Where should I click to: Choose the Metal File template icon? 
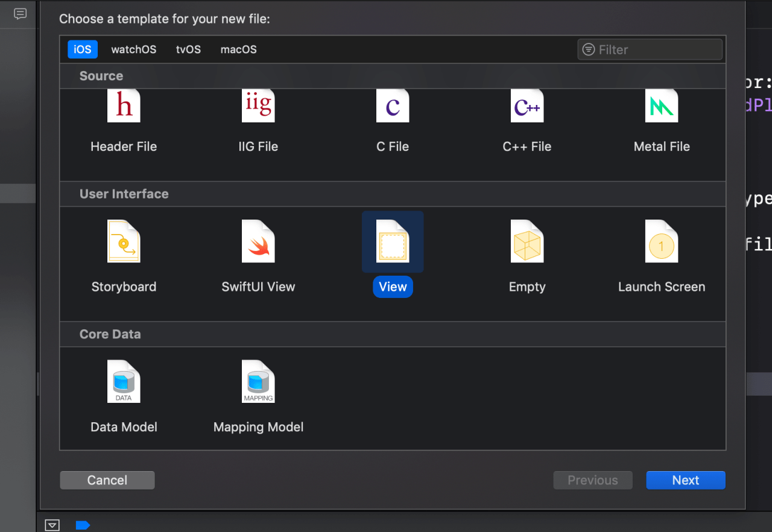coord(662,106)
